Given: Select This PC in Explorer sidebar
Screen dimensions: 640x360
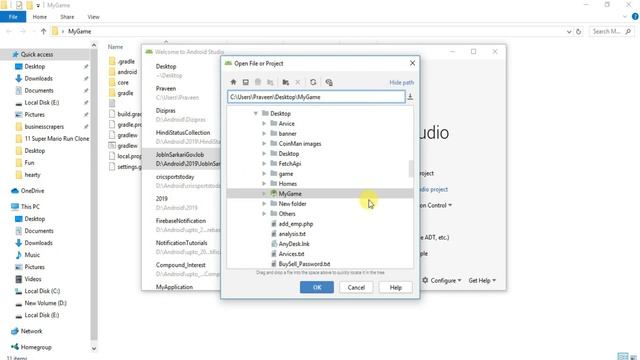Looking at the screenshot, I should [x=30, y=207].
